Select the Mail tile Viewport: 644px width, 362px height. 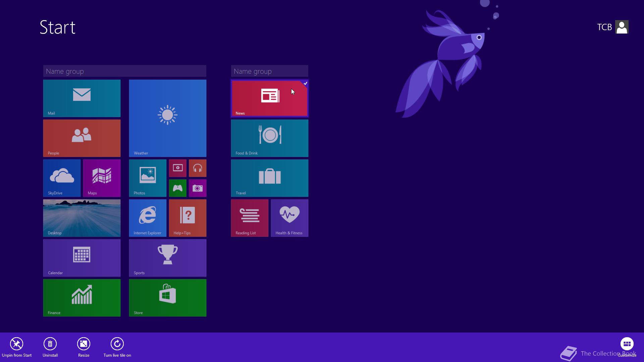click(82, 98)
